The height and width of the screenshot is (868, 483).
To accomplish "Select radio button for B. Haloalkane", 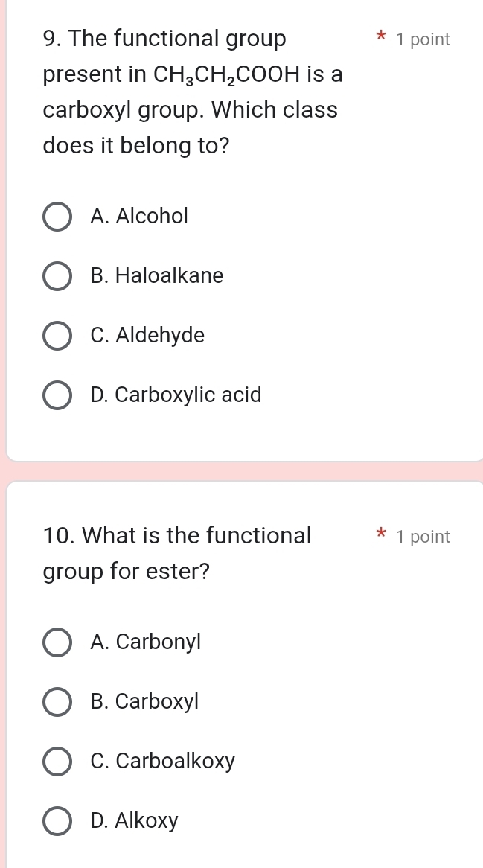I will tap(57, 275).
